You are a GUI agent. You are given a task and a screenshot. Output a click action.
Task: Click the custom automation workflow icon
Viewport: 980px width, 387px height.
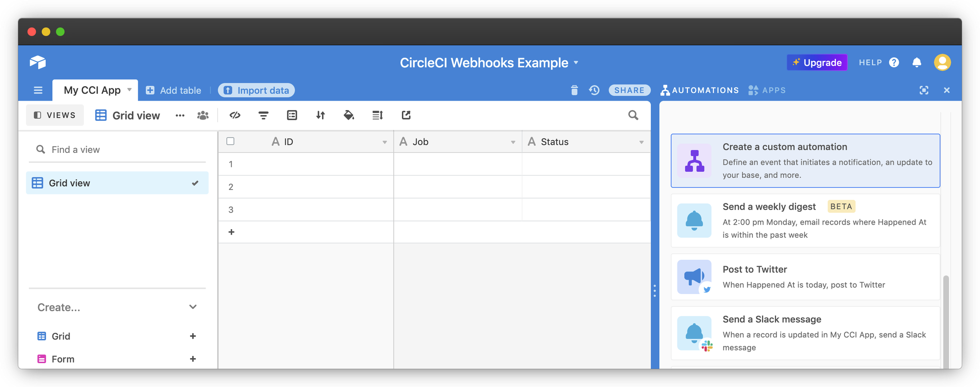pyautogui.click(x=695, y=161)
